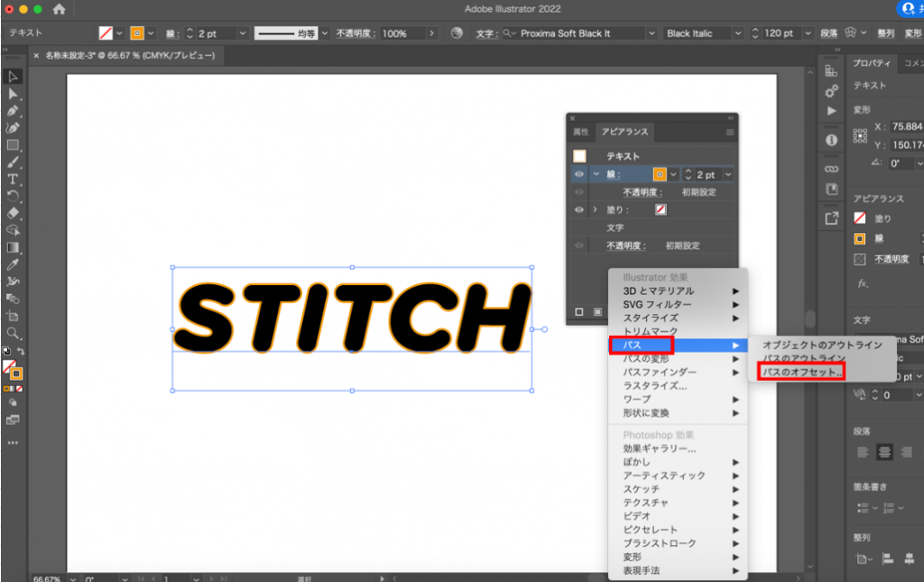Viewport: 924px width, 582px height.
Task: Click the Recolor Artwork wheel icon
Action: tap(457, 33)
